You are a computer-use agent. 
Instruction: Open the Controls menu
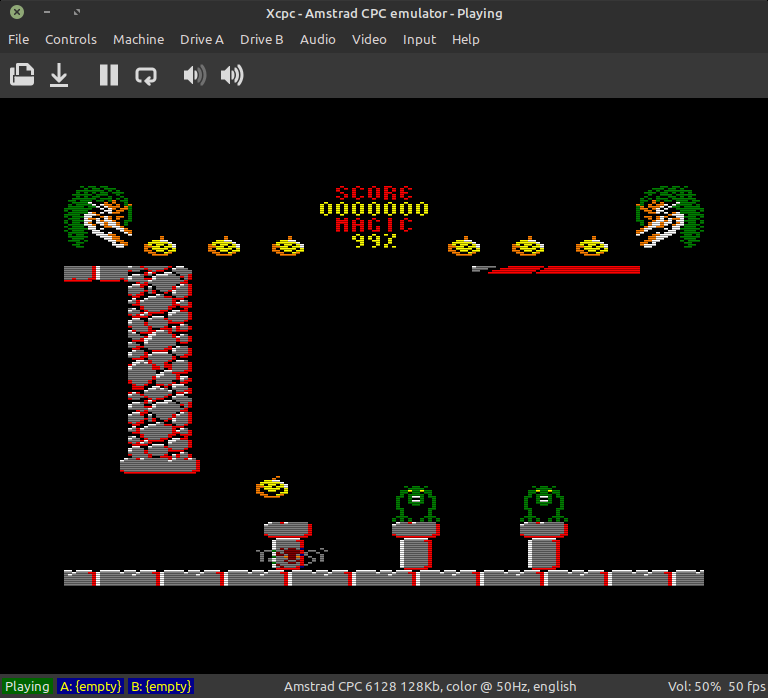pyautogui.click(x=71, y=39)
